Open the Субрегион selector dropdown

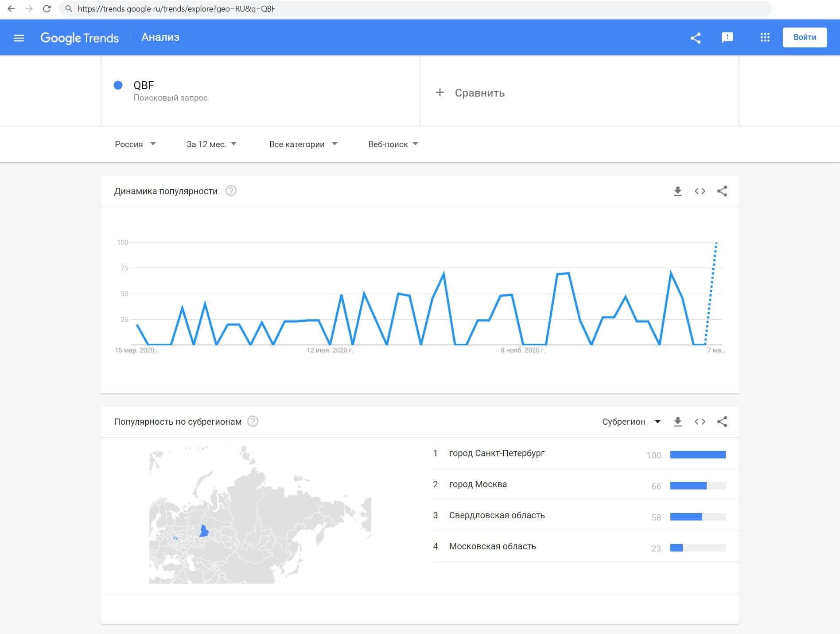631,422
